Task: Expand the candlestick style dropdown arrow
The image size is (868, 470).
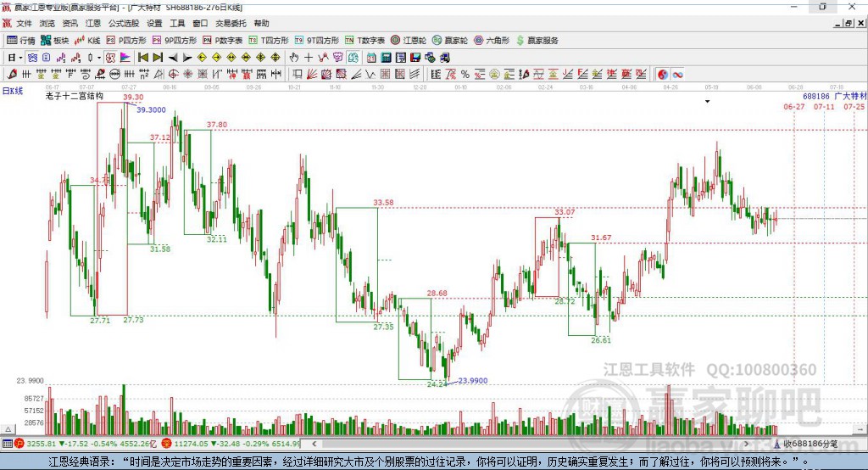Action: [98, 58]
